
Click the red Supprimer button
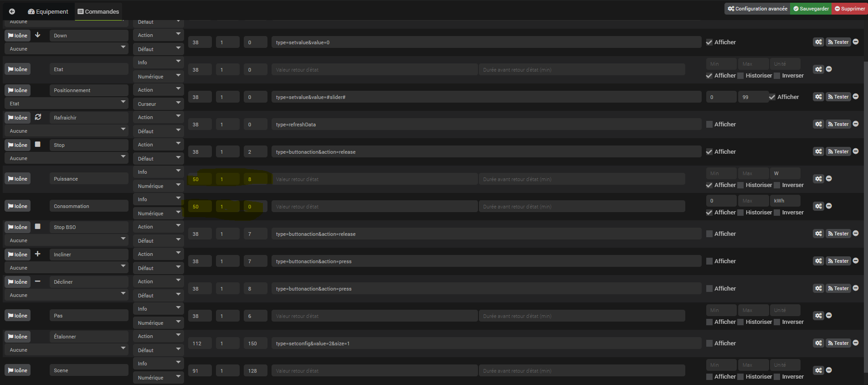[x=850, y=9]
